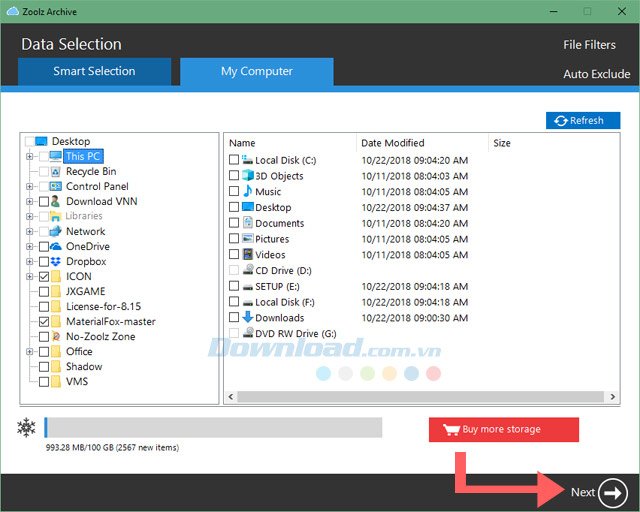Sort by Date Modified column header
This screenshot has height=512, width=640.
[x=393, y=143]
